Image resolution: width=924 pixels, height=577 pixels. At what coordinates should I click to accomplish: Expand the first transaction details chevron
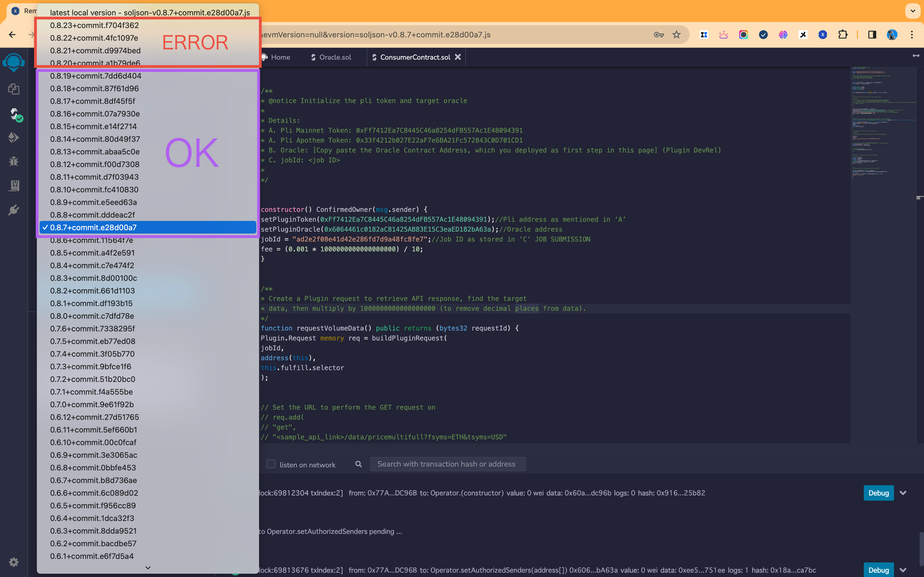click(903, 493)
